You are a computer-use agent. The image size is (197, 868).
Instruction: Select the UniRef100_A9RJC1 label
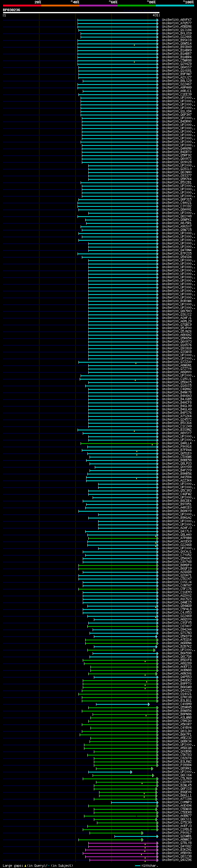[x=177, y=91]
